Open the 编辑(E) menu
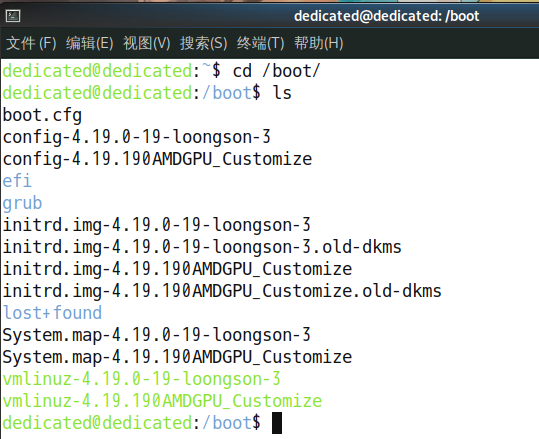The width and height of the screenshot is (539, 439). coord(90,43)
